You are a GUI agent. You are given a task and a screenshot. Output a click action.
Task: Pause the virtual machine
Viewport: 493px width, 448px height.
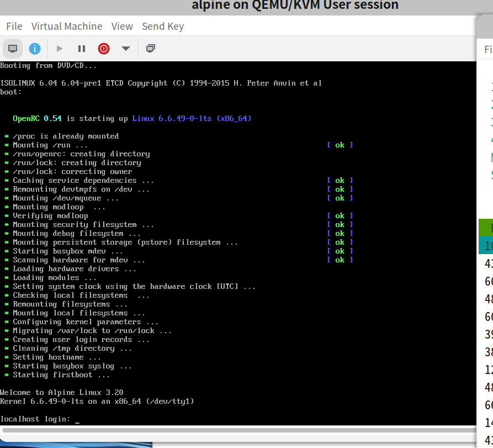coord(82,49)
